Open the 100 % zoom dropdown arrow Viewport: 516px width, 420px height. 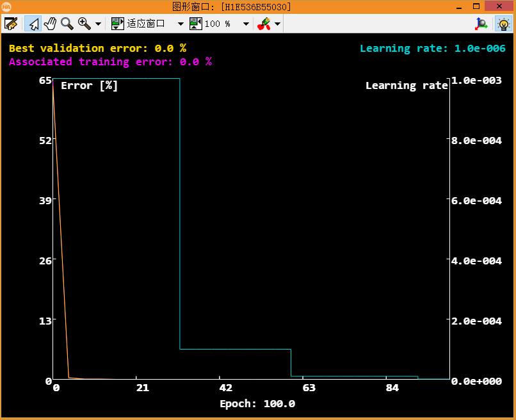pos(246,24)
